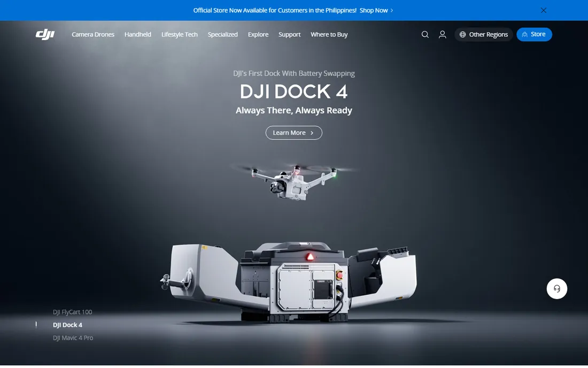Click Shop Now in the top banner
This screenshot has height=368, width=588.
pos(376,11)
